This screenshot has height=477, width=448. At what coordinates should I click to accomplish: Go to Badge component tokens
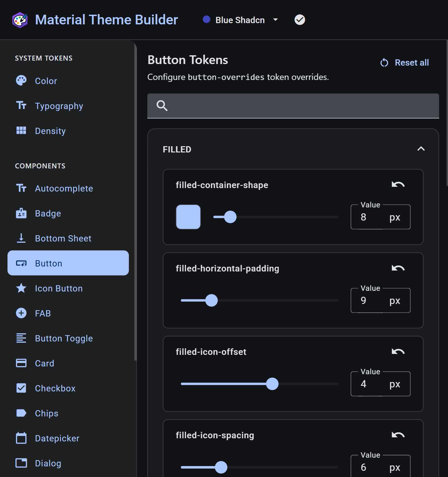pos(68,213)
